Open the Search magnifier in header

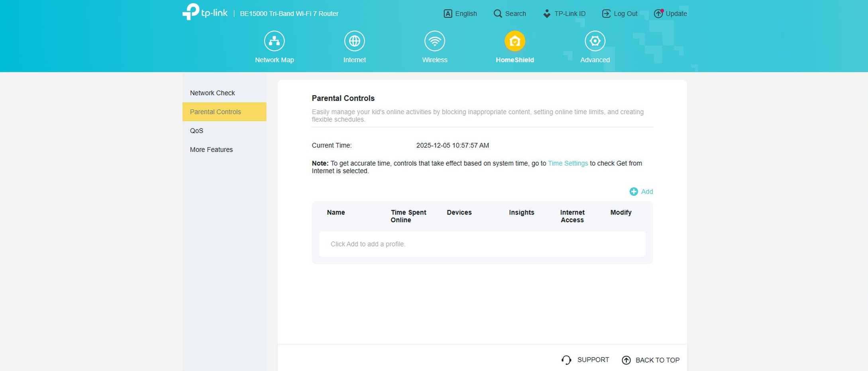click(x=498, y=14)
